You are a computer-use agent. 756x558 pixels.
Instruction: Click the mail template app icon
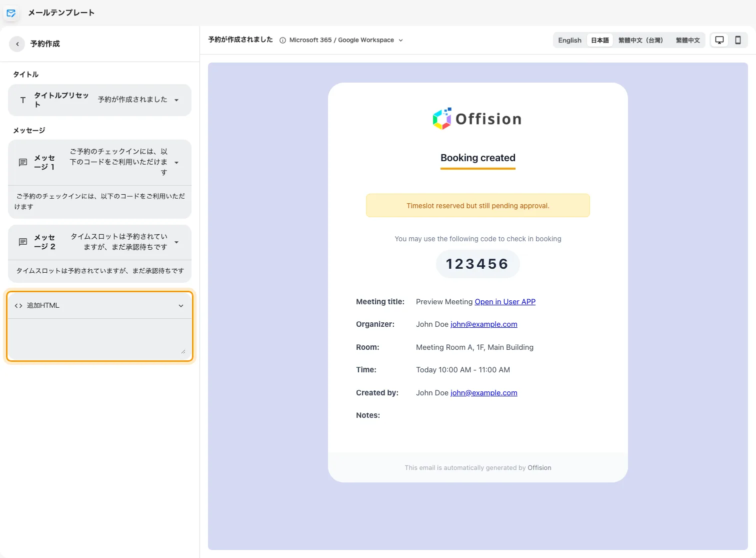(x=11, y=13)
